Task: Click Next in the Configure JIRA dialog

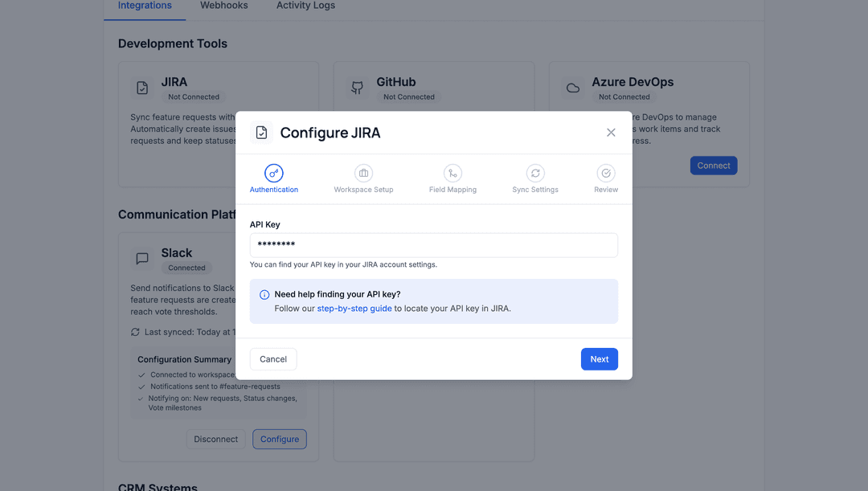Action: 599,358
